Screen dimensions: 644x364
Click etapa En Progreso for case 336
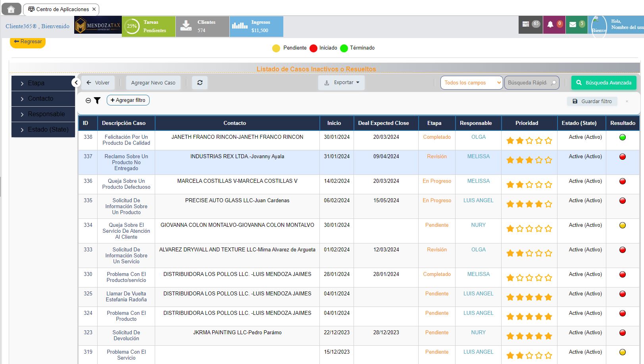(x=436, y=181)
